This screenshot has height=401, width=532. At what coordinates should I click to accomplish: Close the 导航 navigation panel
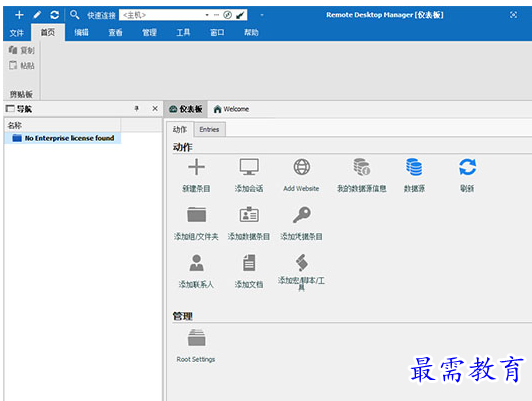click(155, 109)
